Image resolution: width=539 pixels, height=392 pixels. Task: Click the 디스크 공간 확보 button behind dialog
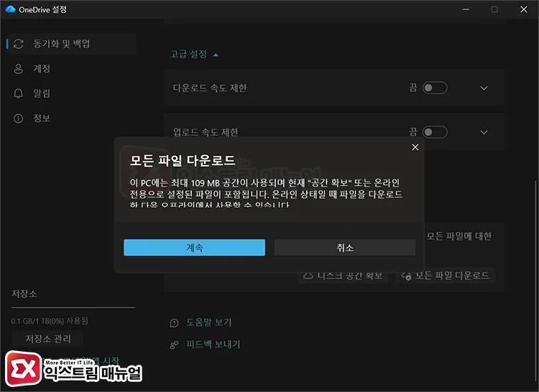(x=343, y=276)
